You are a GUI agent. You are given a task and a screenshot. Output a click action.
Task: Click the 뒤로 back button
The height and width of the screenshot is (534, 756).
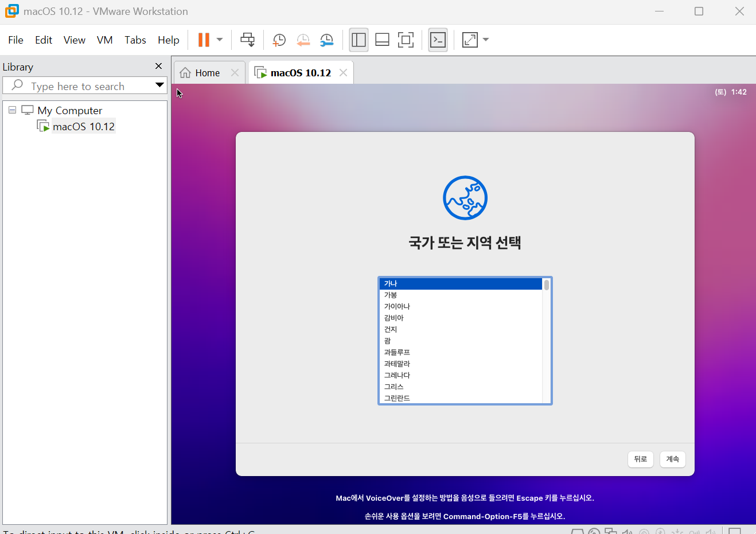coord(641,459)
